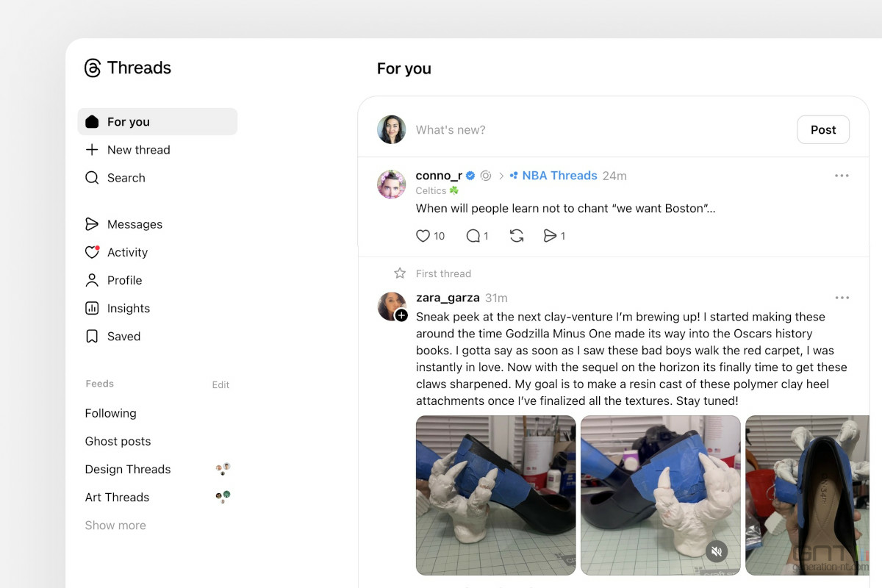882x588 pixels.
Task: Like conno_r's post with heart icon
Action: pos(423,236)
